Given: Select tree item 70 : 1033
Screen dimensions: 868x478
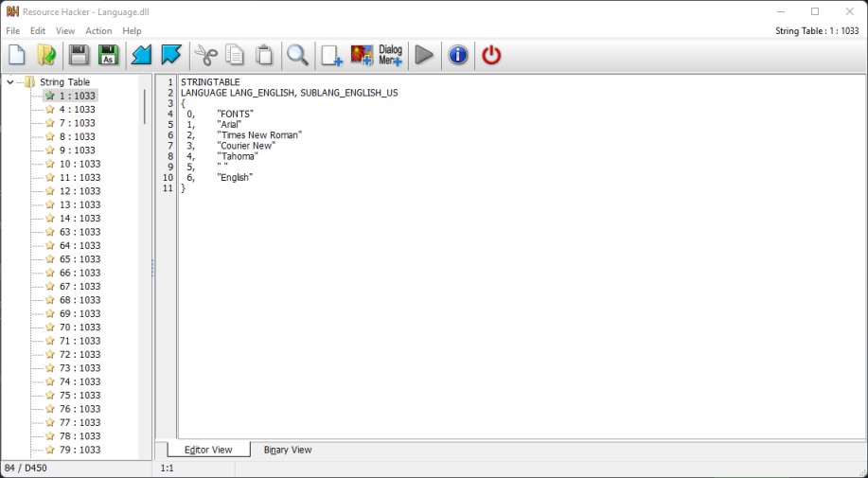Looking at the screenshot, I should (80, 327).
